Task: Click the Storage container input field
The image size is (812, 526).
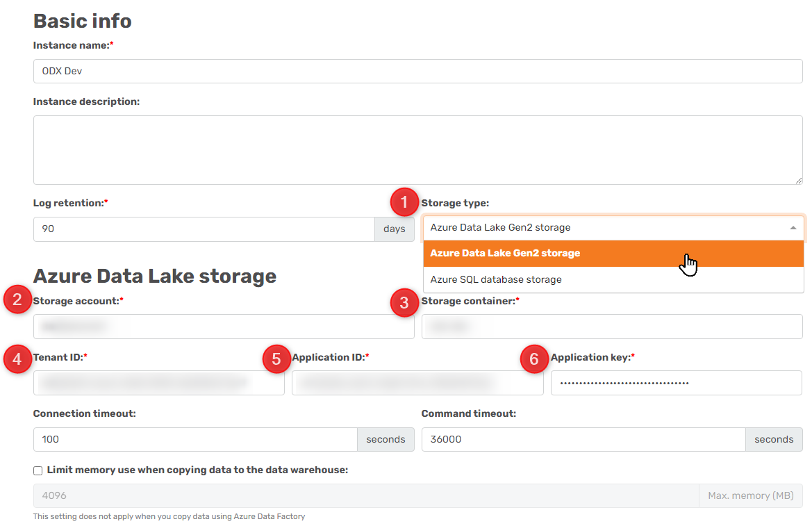Action: (612, 327)
